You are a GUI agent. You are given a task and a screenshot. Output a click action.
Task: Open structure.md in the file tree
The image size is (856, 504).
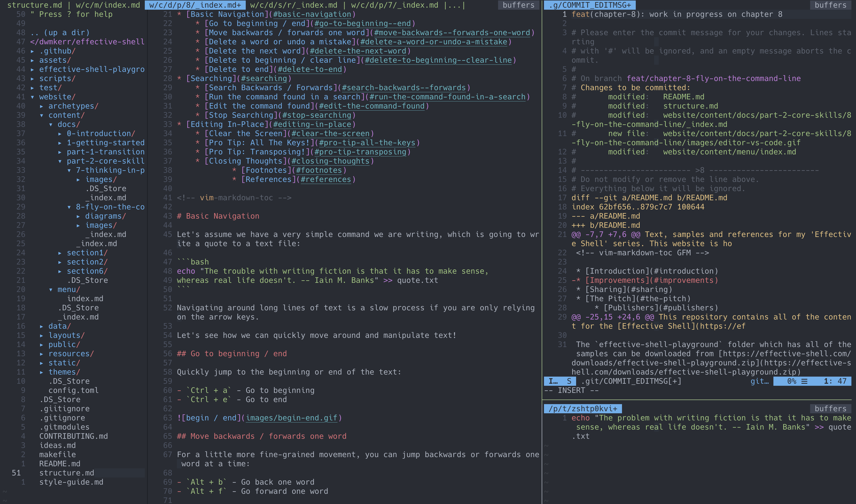67,473
